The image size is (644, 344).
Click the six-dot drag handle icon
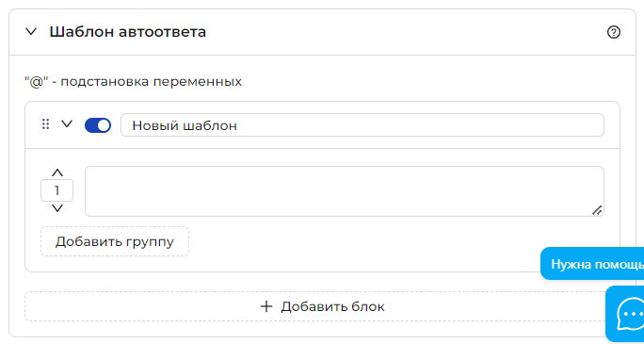coord(46,124)
